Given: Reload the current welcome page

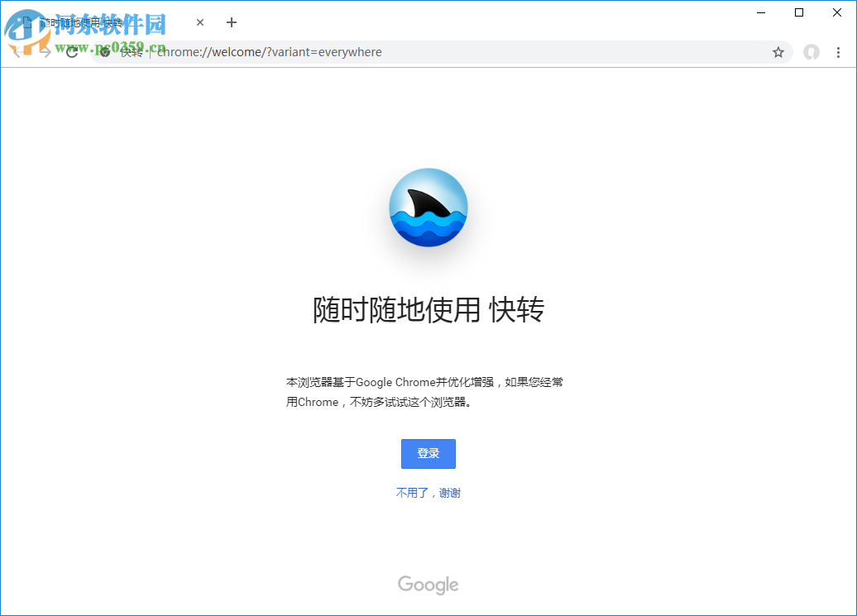Looking at the screenshot, I should 73,51.
